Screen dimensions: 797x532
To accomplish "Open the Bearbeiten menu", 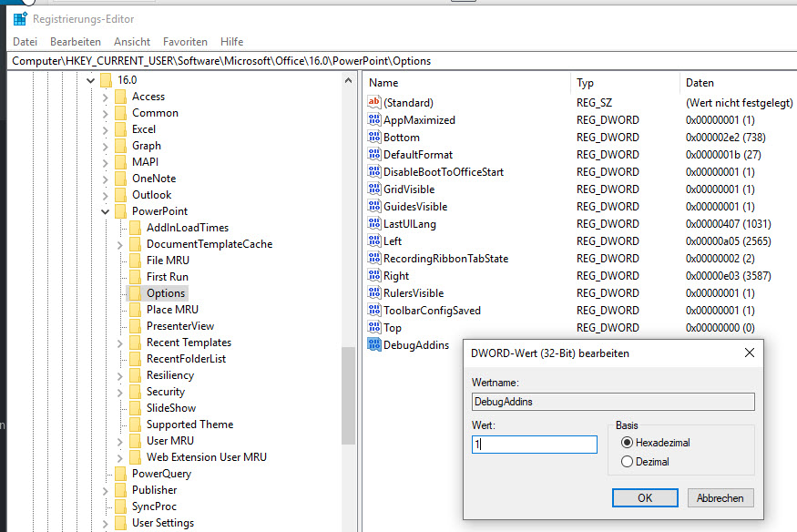I will pos(76,42).
